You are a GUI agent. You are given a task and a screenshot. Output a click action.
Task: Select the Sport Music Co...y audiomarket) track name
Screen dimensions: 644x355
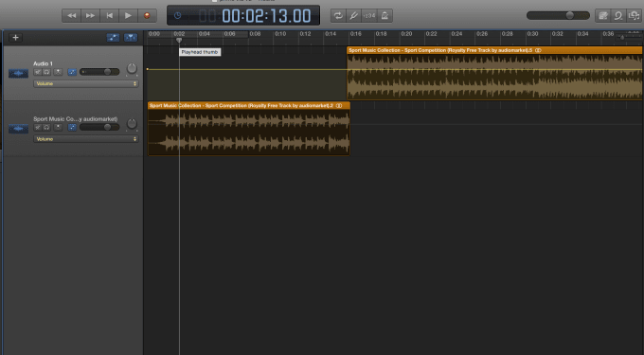pos(75,119)
